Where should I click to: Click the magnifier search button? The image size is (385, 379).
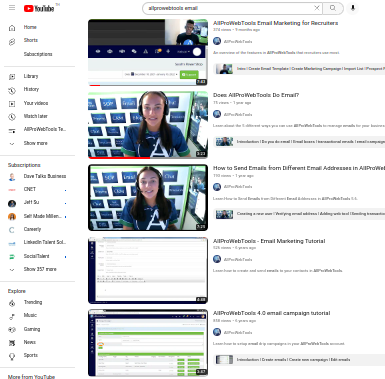coord(333,8)
